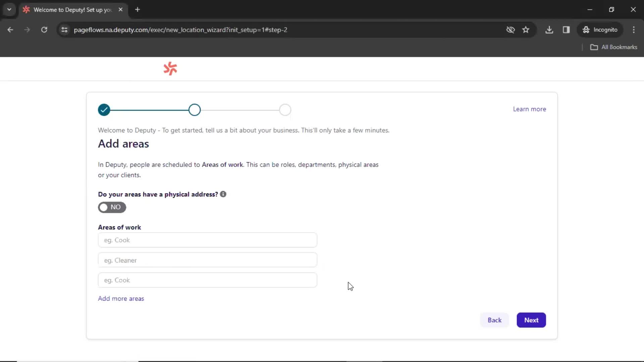This screenshot has width=644, height=362.
Task: Click the Next button
Action: click(531, 320)
